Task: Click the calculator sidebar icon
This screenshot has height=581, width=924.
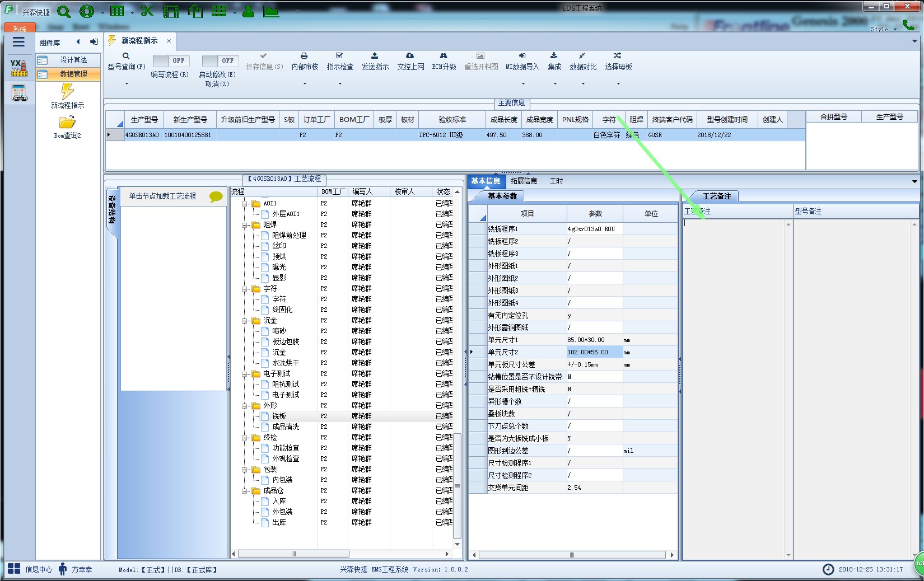Action: [19, 93]
